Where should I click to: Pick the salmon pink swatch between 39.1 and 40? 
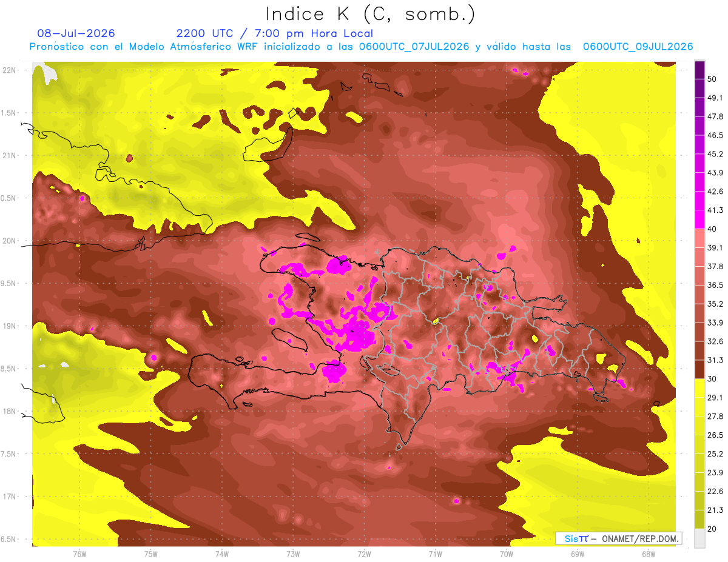(699, 238)
